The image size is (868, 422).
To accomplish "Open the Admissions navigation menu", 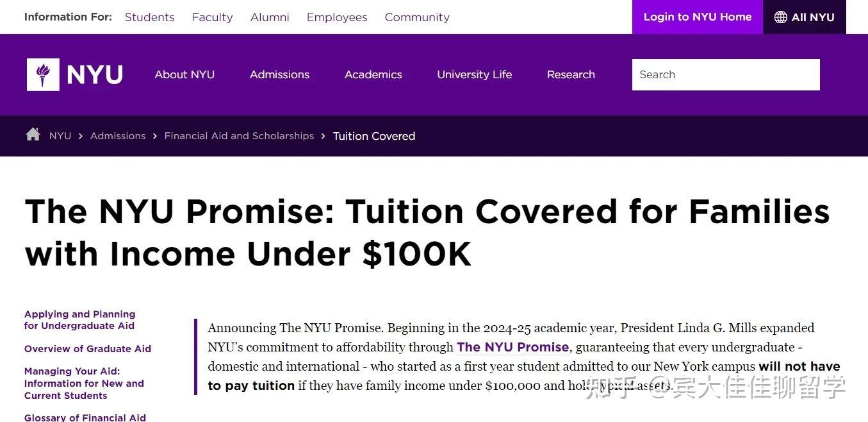I will tap(279, 74).
